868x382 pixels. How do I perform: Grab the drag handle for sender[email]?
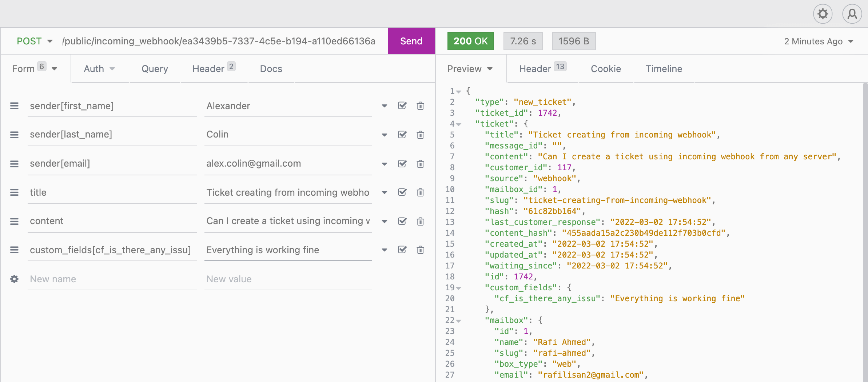click(x=14, y=164)
